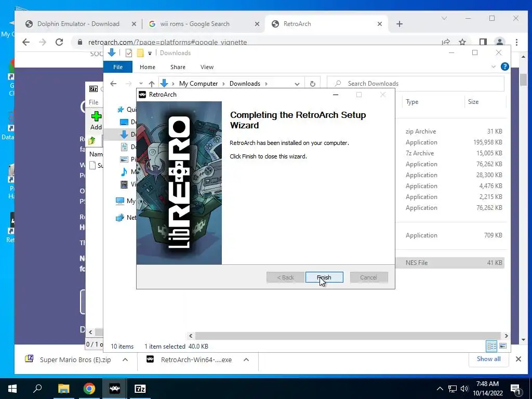Open the View ribbon tab in Explorer
532x399 pixels.
pos(207,67)
